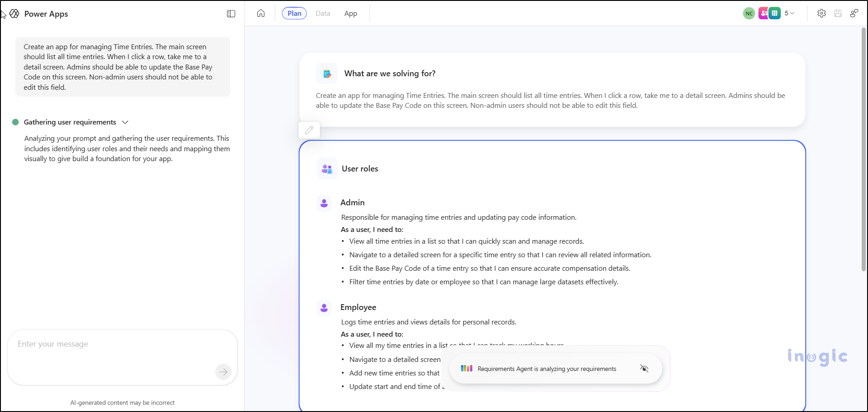Click the pencil edit icon on the plan card
868x412 pixels.
click(309, 130)
